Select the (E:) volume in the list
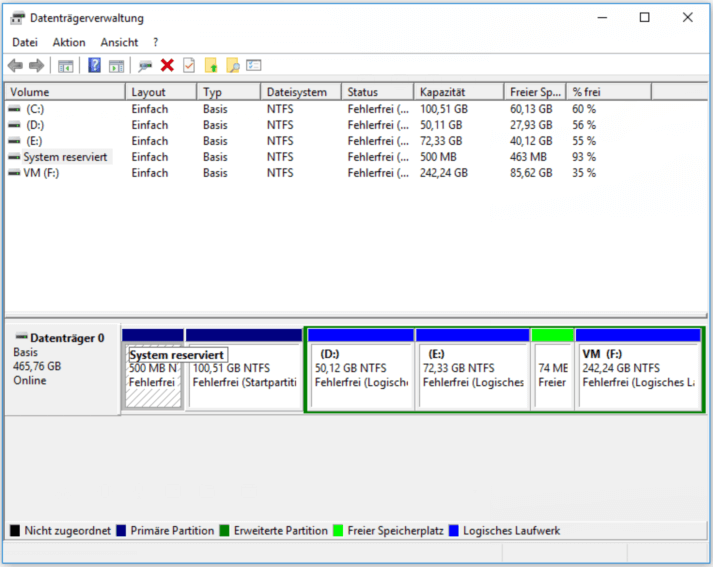This screenshot has height=567, width=713. click(34, 141)
